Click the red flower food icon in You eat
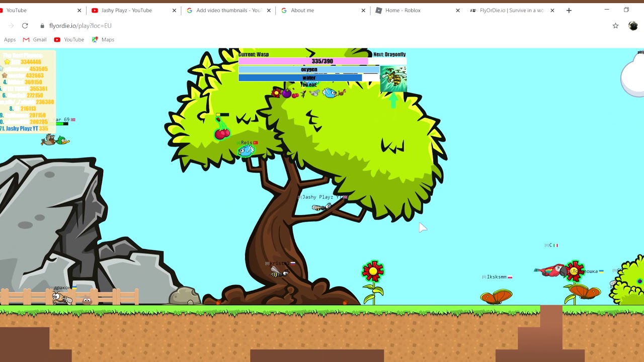 (276, 93)
